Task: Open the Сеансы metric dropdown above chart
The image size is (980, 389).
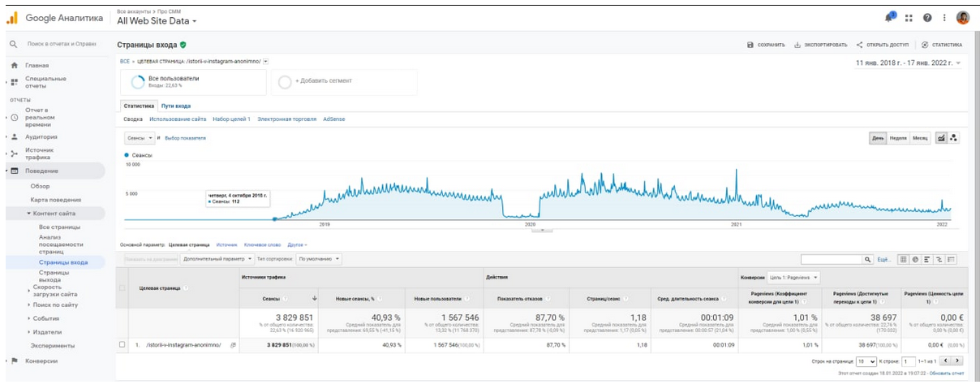Action: click(x=140, y=138)
